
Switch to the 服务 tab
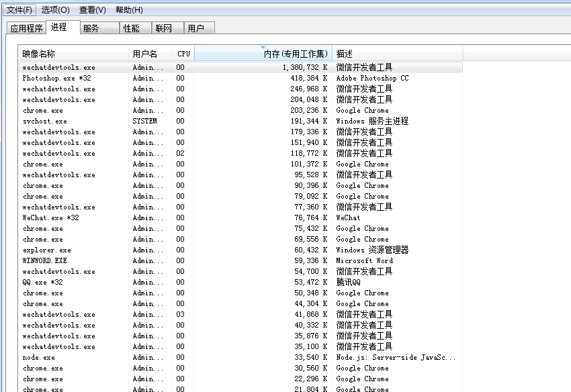tap(100, 28)
